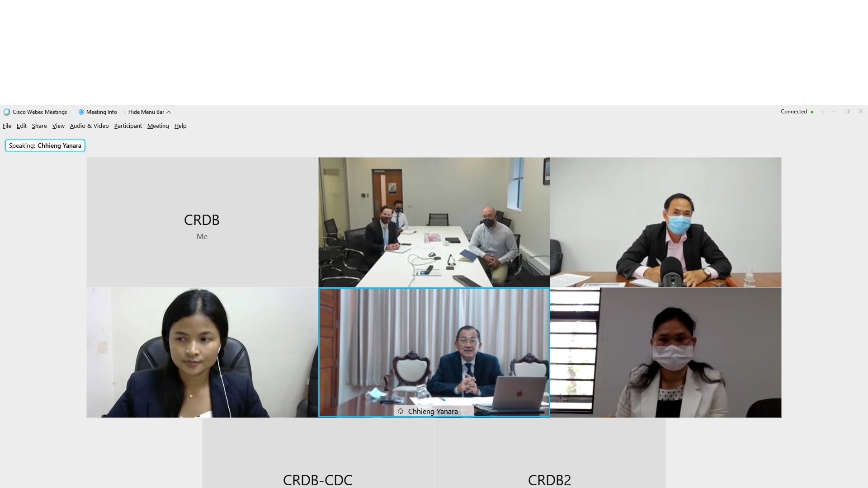
Task: Open the Help menu
Action: pos(180,126)
